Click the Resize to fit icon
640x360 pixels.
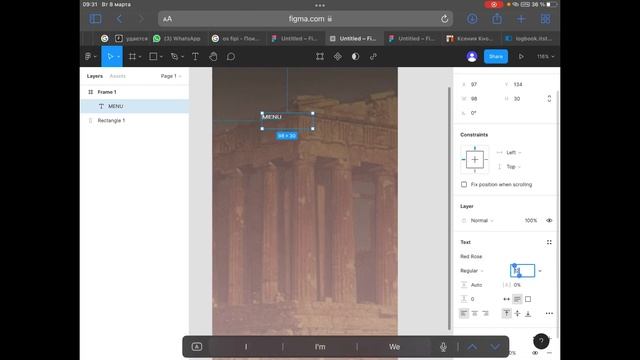[x=320, y=57]
